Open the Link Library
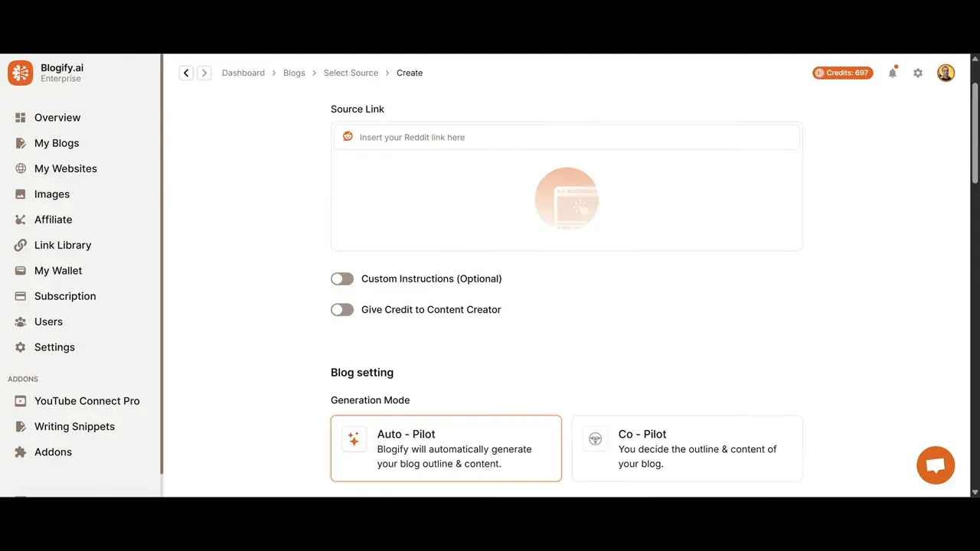The height and width of the screenshot is (551, 980). coord(62,245)
